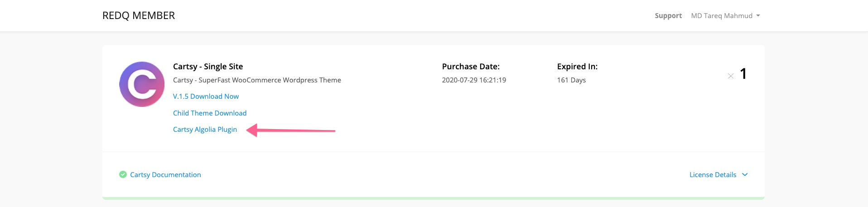The height and width of the screenshot is (207, 868).
Task: Expand License Details with the chevron
Action: point(745,174)
